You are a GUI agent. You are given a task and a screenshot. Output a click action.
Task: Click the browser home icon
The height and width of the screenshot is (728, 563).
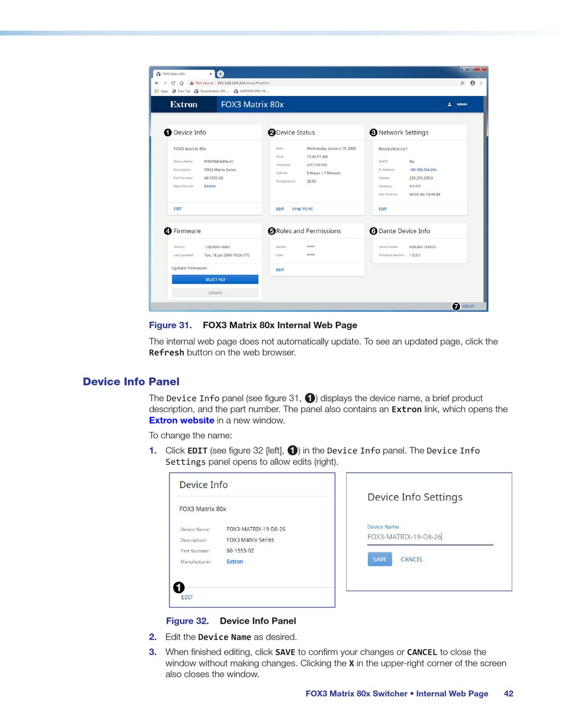tap(181, 83)
